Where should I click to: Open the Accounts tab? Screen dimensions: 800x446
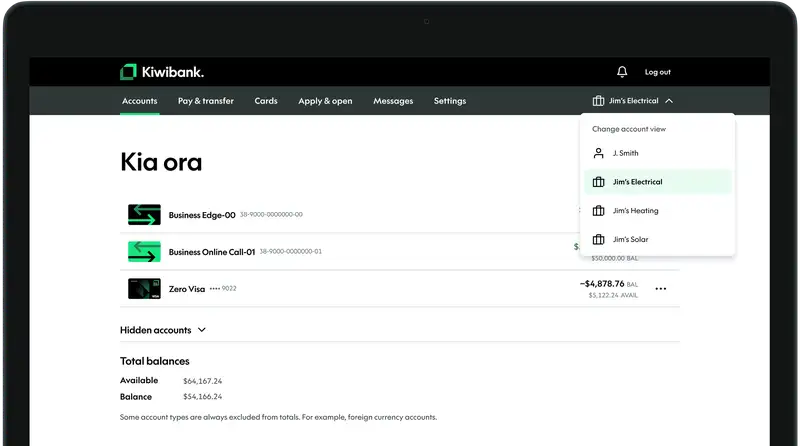click(139, 101)
